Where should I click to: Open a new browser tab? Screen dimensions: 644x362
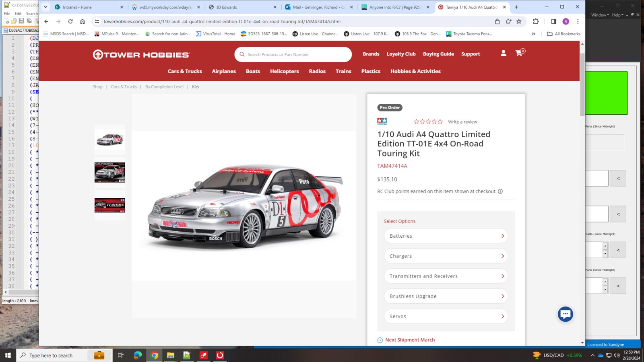(516, 7)
